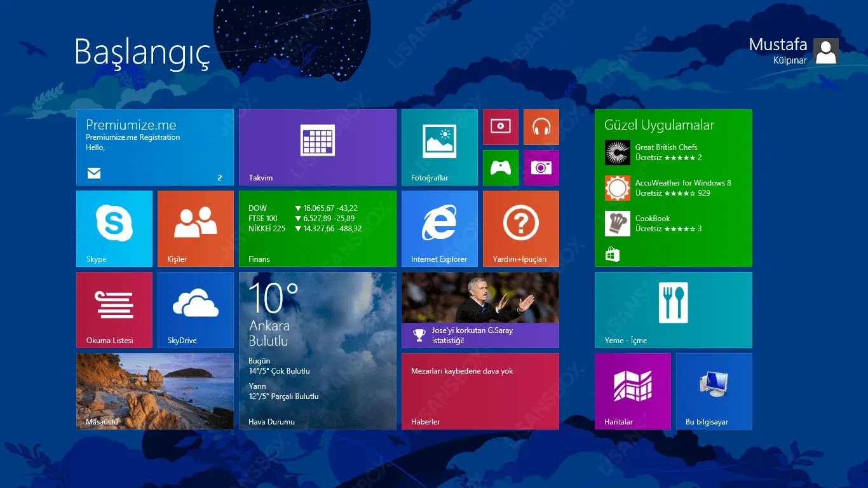Select the CookBook app icon
Screen dimensions: 868x488
617,224
